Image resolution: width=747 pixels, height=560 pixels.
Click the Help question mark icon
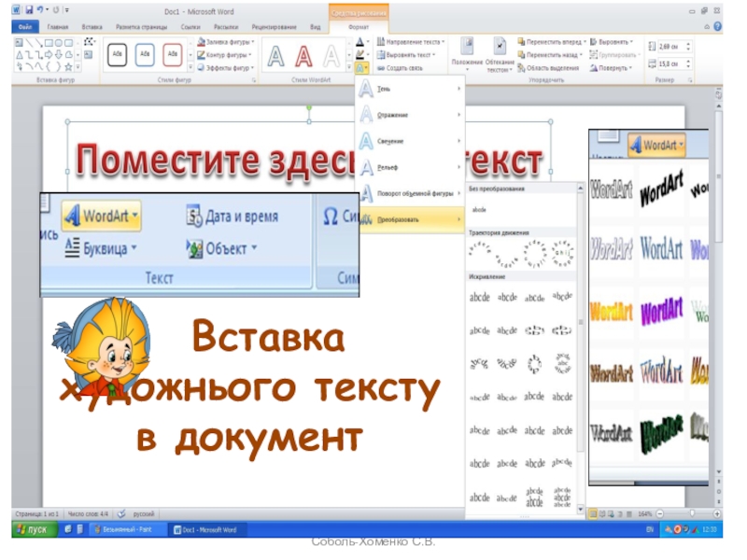[717, 27]
